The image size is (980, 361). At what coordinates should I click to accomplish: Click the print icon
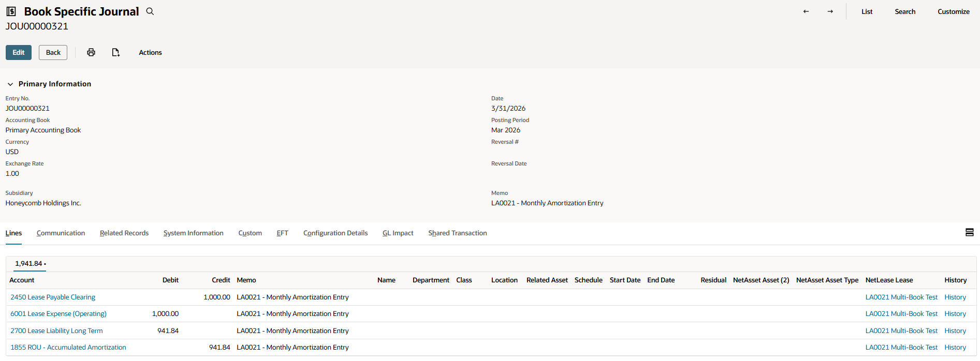pos(91,52)
